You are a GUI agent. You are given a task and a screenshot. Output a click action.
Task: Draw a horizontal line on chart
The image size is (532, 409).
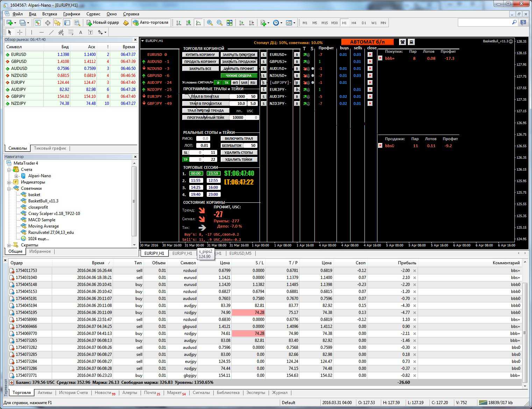[x=42, y=32]
